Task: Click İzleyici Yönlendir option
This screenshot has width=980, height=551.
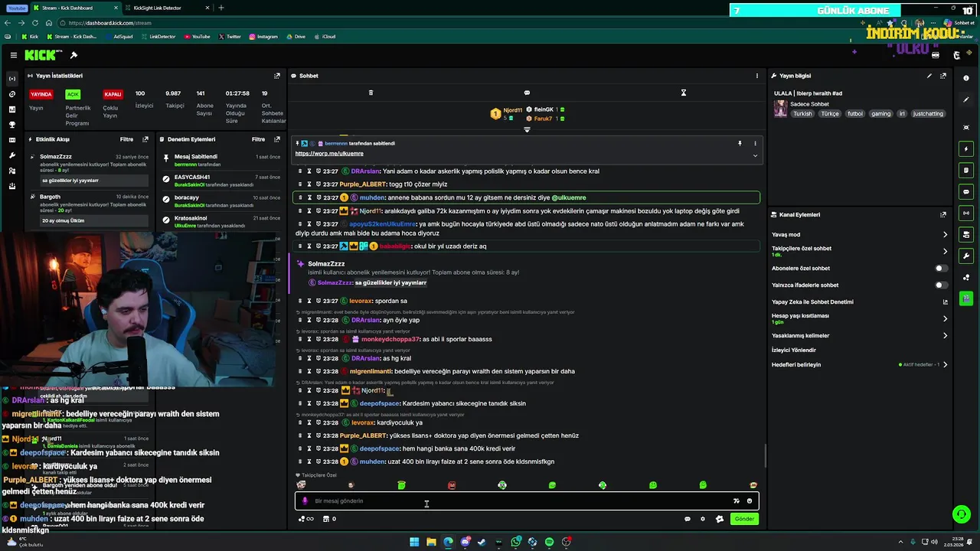Action: 794,350
